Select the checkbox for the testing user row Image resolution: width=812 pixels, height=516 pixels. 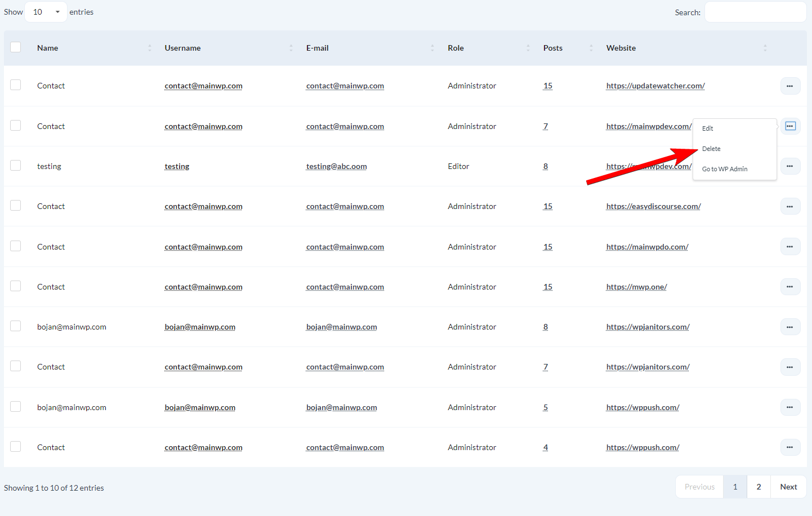15,164
